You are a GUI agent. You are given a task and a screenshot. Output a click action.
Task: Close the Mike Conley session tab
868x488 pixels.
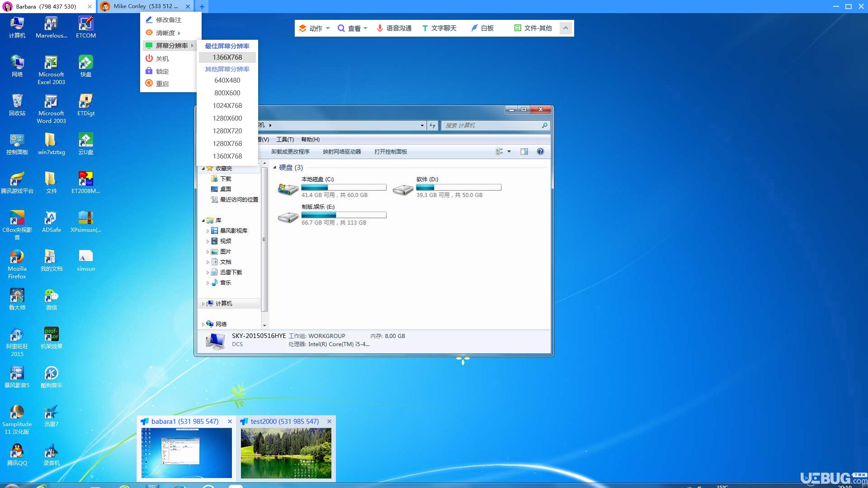point(188,6)
